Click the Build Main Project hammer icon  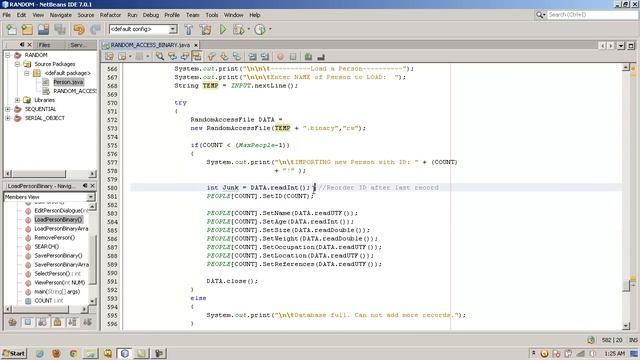click(189, 29)
